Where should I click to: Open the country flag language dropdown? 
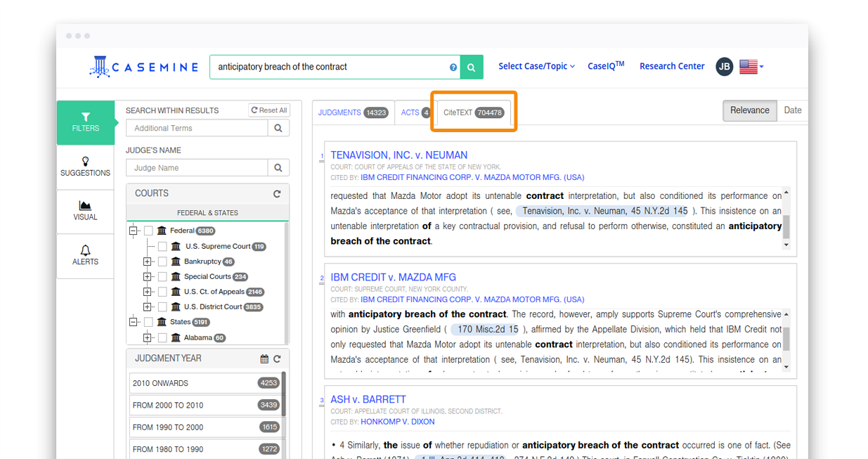pos(751,67)
